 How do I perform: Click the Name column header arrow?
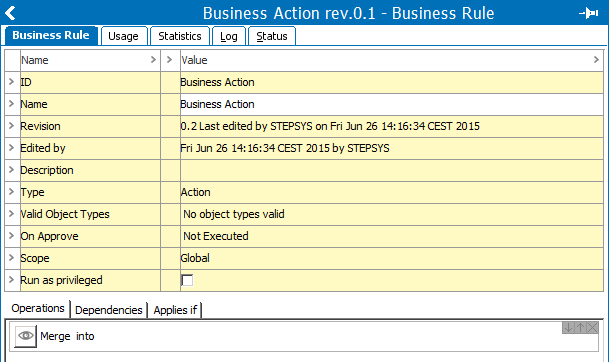(153, 59)
